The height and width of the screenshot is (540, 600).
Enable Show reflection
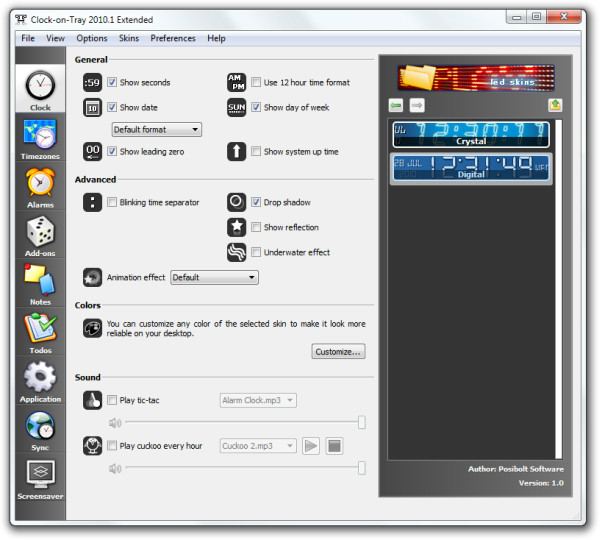click(x=256, y=227)
